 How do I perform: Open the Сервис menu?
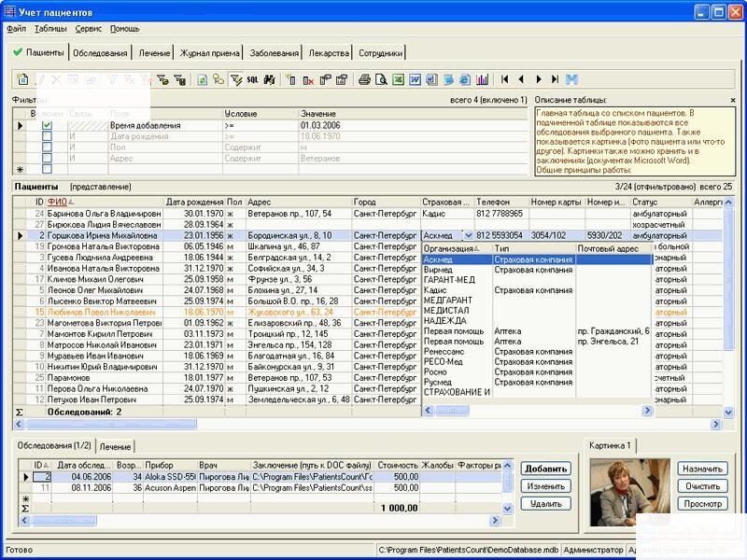click(88, 29)
